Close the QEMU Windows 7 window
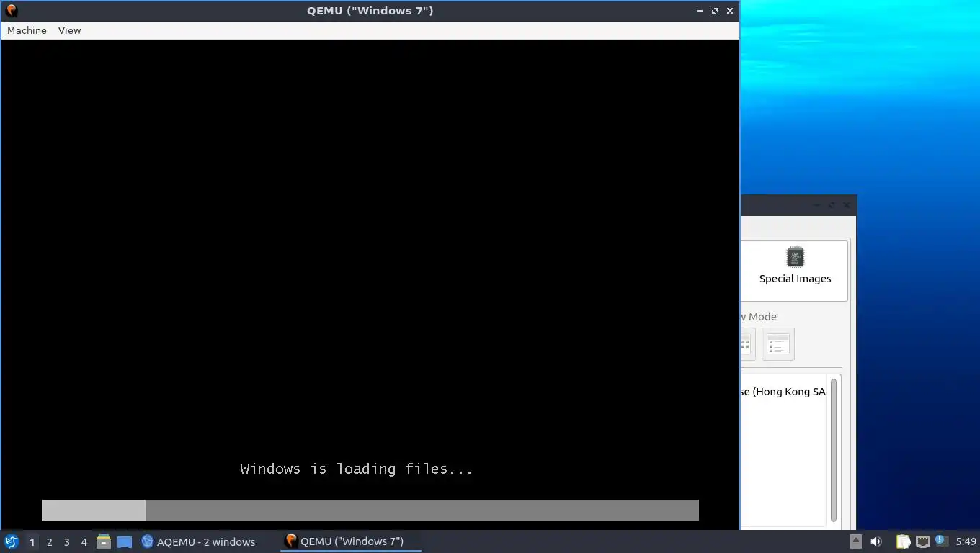This screenshot has width=980, height=553. coord(730,11)
